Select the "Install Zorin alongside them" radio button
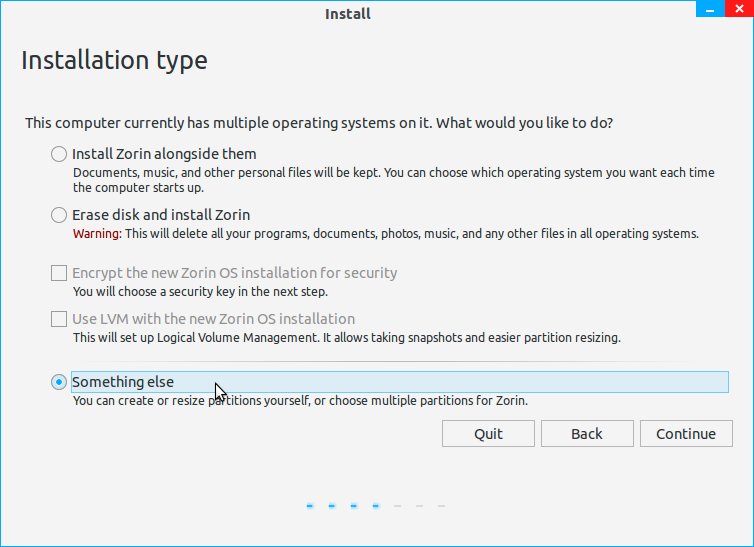This screenshot has height=547, width=754. point(59,154)
